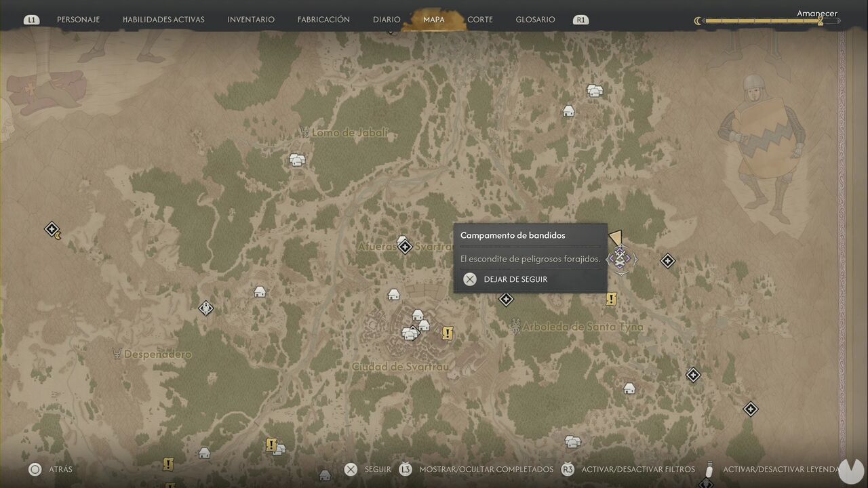Select the Mapa tab
The image size is (868, 488).
click(x=434, y=20)
